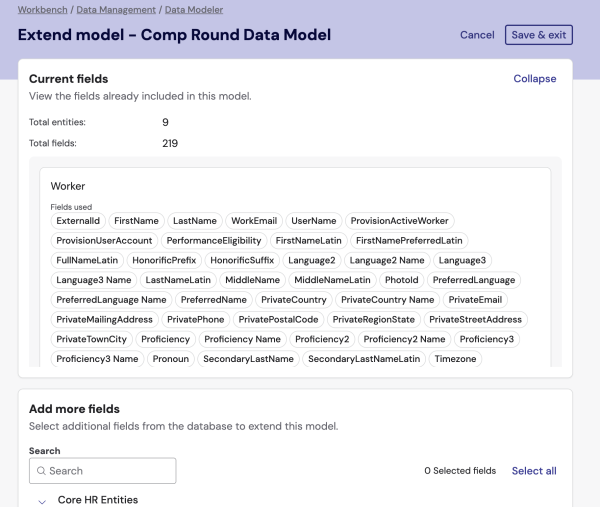Click the Save & exit button

click(x=539, y=35)
